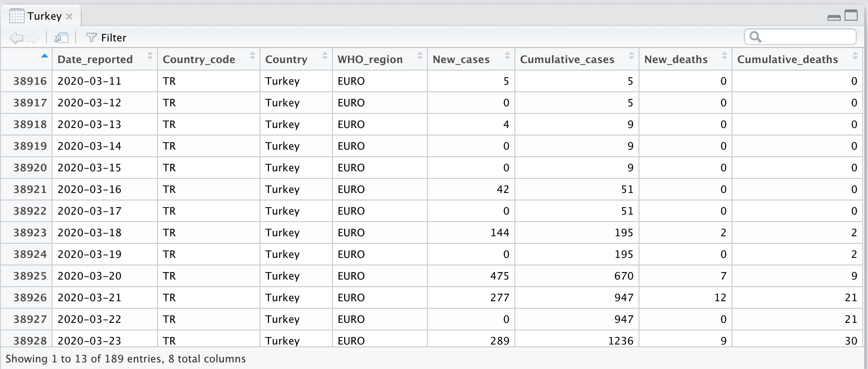Click the back navigation arrow icon
The width and height of the screenshot is (868, 369).
(16, 38)
